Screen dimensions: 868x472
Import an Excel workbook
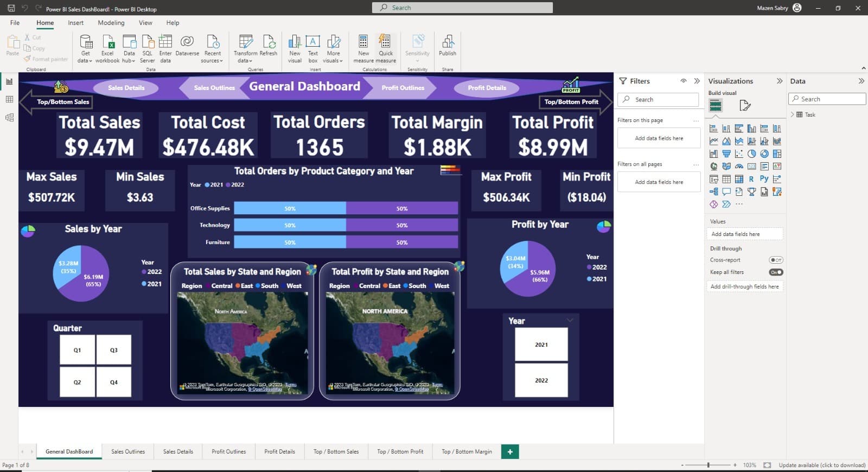(x=107, y=49)
